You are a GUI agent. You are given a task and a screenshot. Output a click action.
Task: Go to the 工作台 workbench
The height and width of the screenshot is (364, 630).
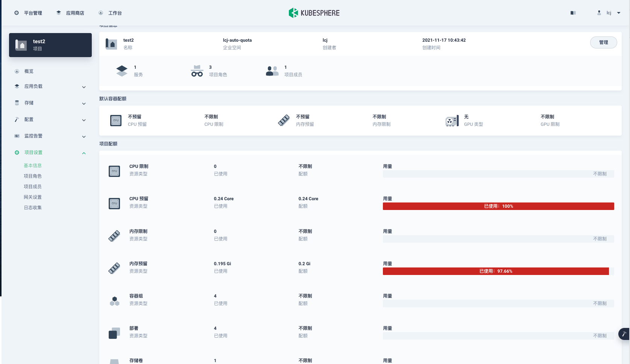(110, 13)
